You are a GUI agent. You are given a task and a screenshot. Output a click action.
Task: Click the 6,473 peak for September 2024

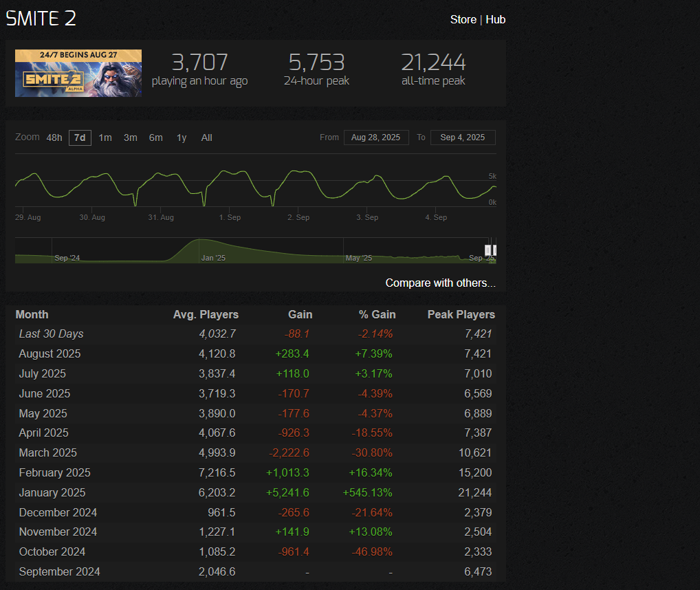click(478, 571)
